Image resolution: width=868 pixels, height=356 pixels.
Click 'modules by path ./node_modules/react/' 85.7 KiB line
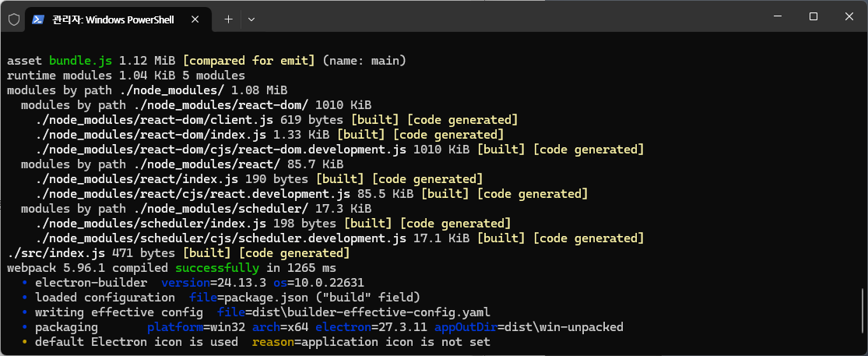(182, 164)
